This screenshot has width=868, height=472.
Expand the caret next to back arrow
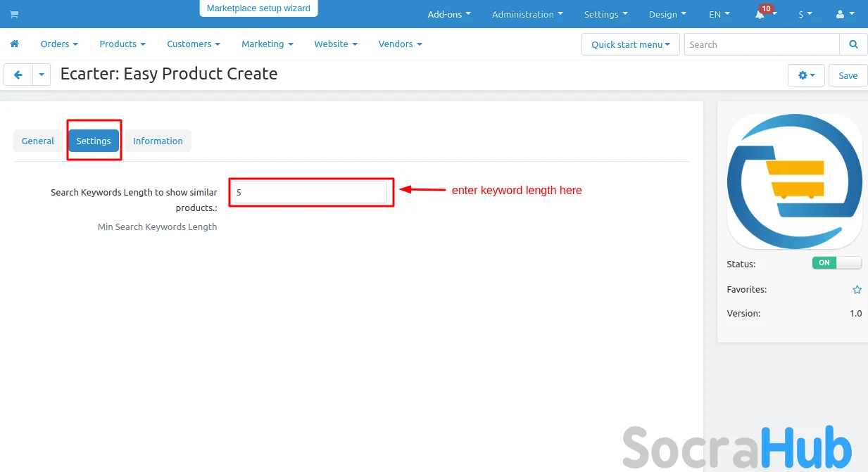pyautogui.click(x=42, y=75)
